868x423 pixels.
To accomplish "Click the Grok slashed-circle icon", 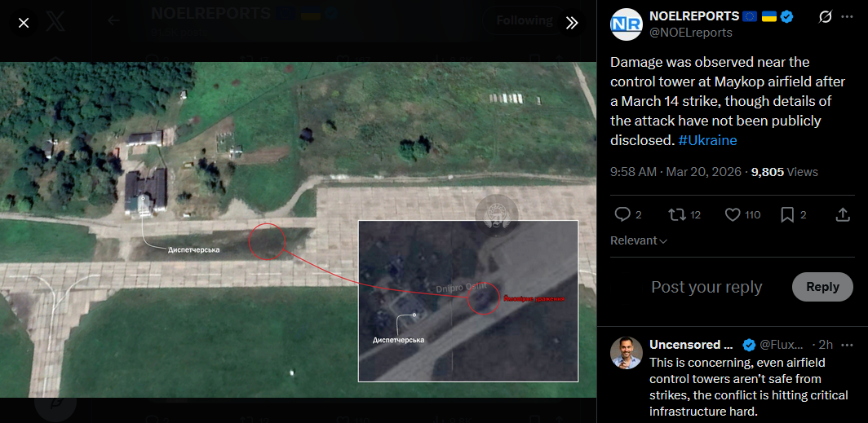I will click(825, 17).
